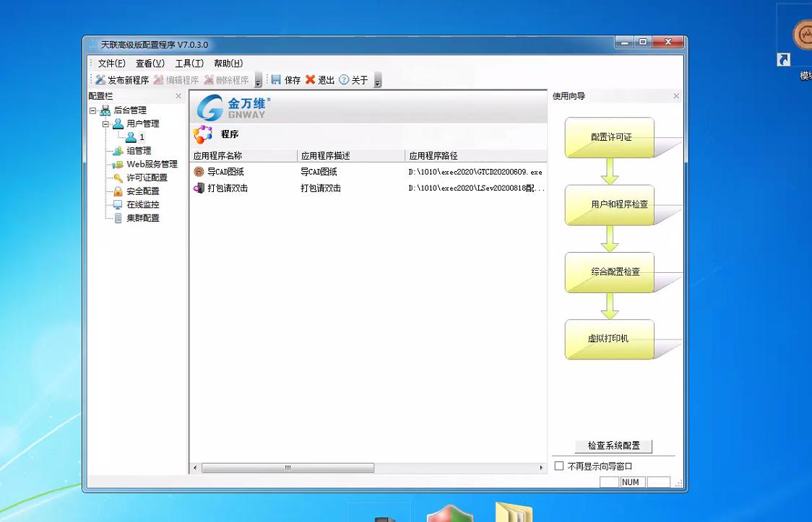Open the toolbar overflow dropdown arrow
The image size is (812, 522).
[x=378, y=83]
